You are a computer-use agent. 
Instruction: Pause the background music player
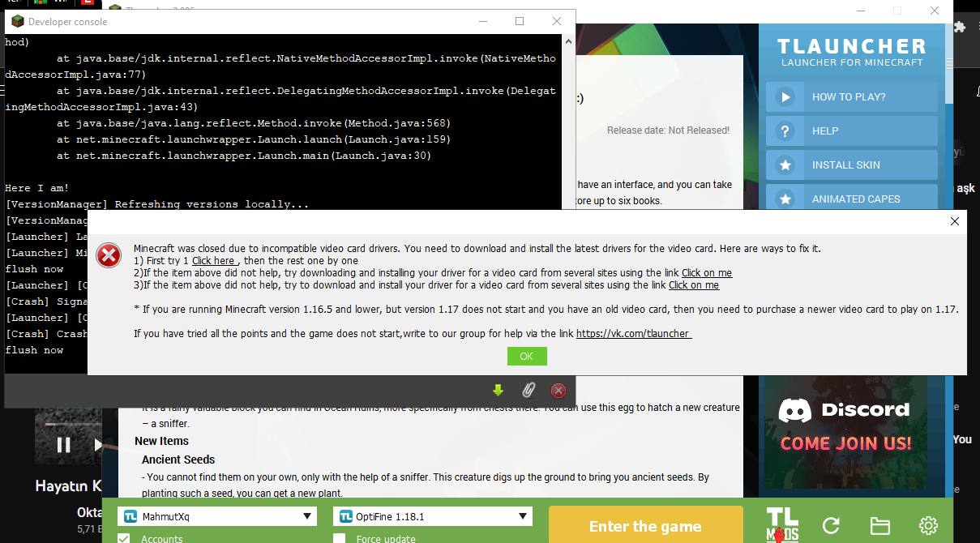pos(63,444)
